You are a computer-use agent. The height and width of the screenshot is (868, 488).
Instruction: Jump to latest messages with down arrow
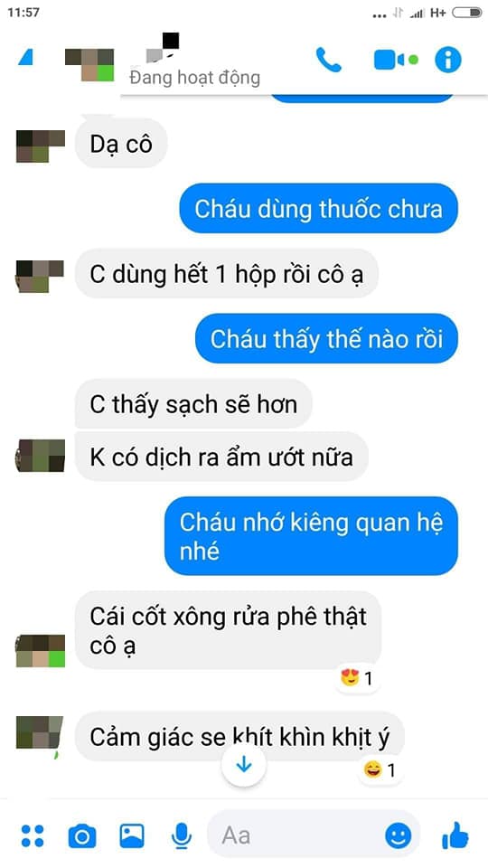243,766
